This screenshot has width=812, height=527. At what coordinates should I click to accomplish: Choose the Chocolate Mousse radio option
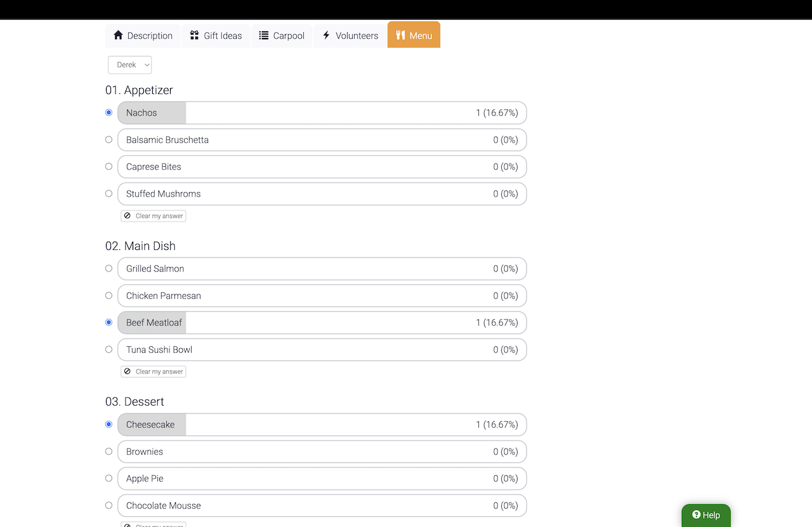(108, 505)
